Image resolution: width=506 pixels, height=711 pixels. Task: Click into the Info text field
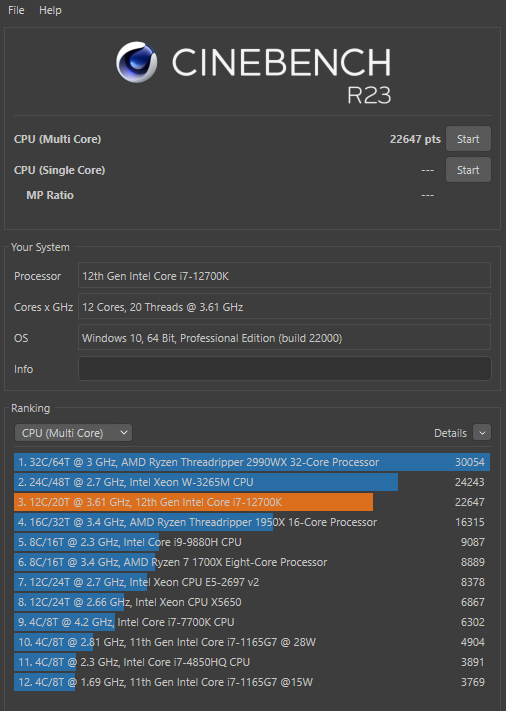tap(285, 369)
